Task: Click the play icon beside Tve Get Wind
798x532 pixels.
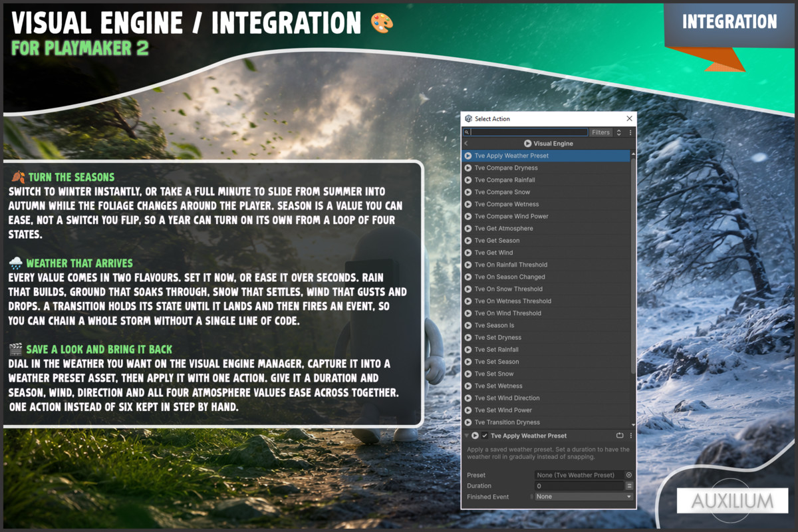Action: 468,253
